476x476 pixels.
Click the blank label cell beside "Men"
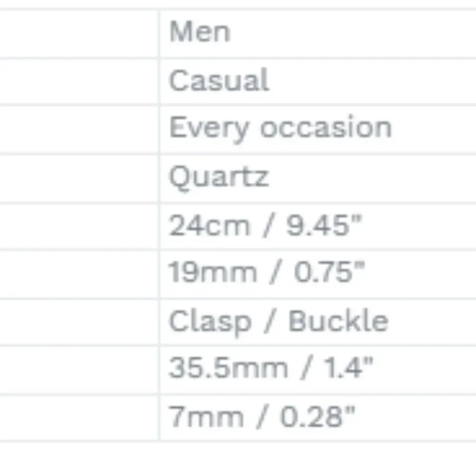[79, 33]
